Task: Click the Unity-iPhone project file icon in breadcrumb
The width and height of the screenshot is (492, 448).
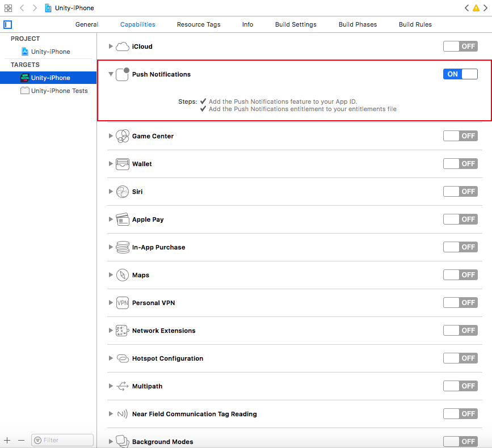Action: pyautogui.click(x=48, y=8)
